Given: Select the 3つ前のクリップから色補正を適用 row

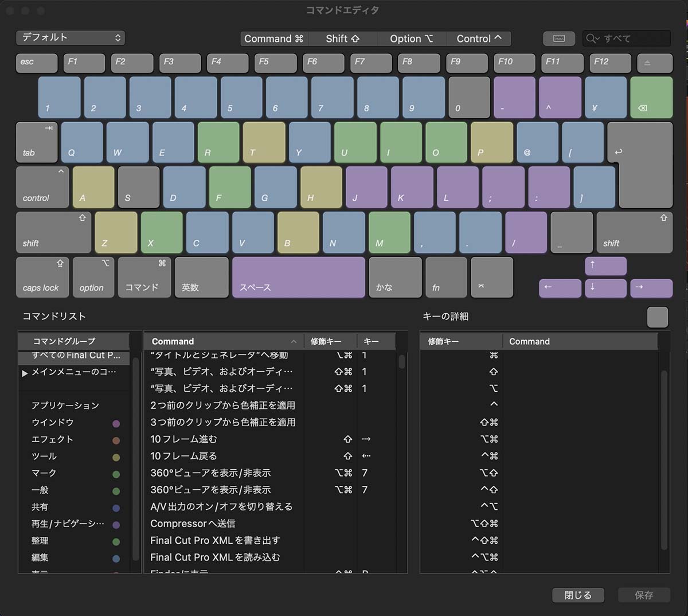Looking at the screenshot, I should [x=271, y=423].
